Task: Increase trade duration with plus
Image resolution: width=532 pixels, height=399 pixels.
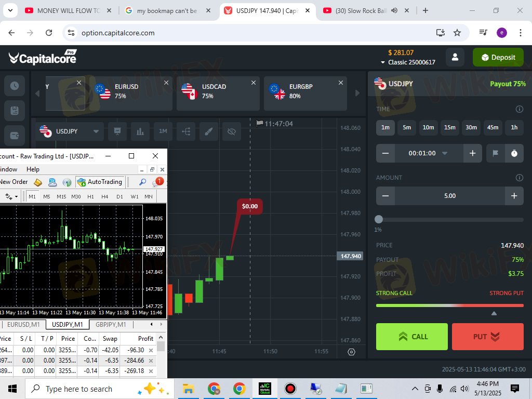Action: point(472,153)
